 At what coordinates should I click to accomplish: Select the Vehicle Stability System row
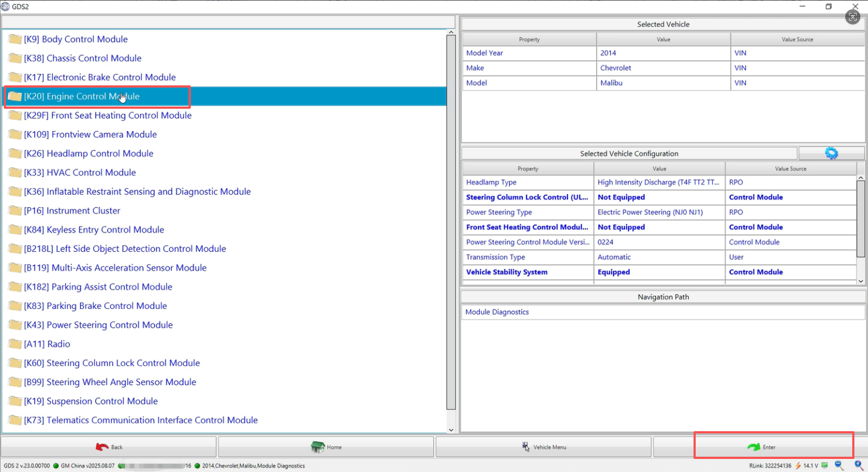tap(507, 272)
